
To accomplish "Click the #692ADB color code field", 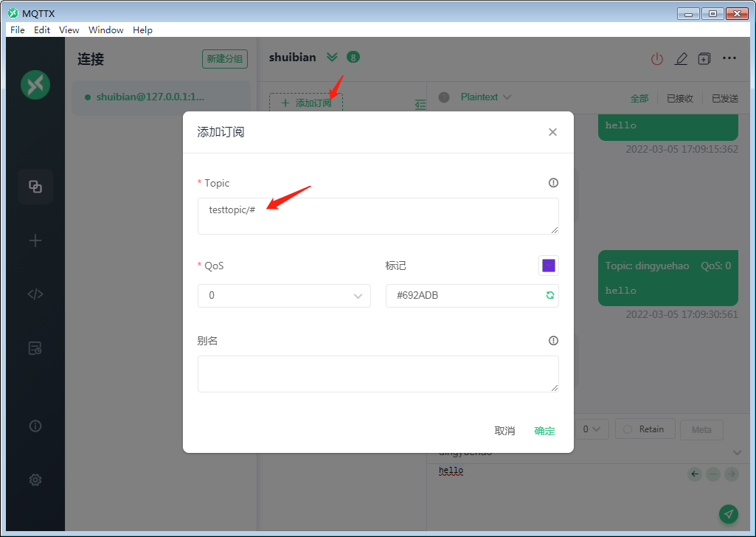I will click(472, 296).
